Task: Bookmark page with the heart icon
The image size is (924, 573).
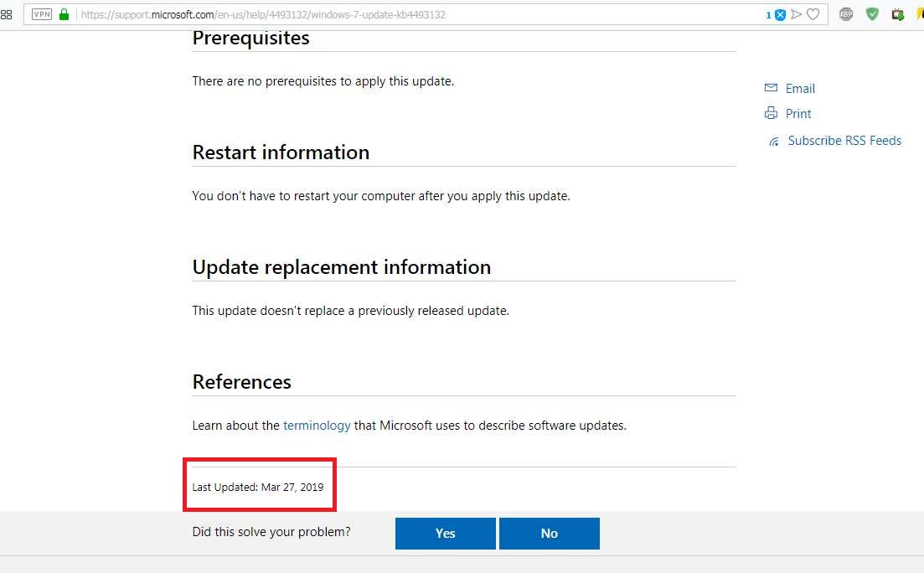Action: click(813, 14)
